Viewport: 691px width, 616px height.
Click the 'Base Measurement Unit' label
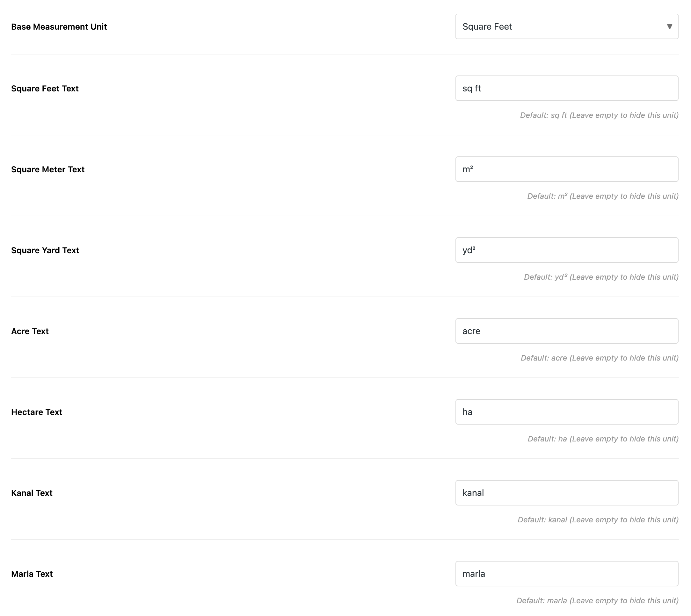[59, 27]
